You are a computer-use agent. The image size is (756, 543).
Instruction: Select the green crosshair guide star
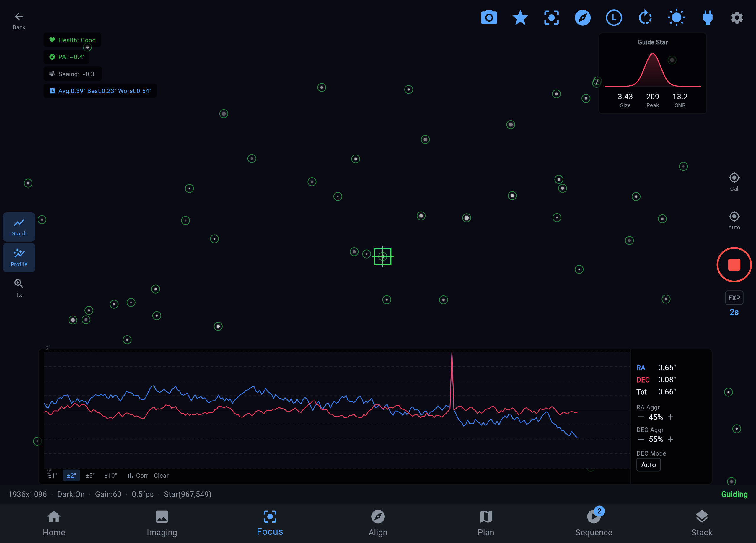[383, 256]
